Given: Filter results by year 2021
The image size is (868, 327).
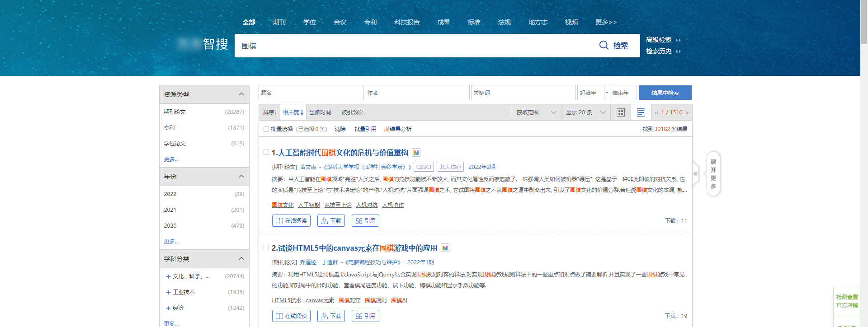Looking at the screenshot, I should (170, 210).
